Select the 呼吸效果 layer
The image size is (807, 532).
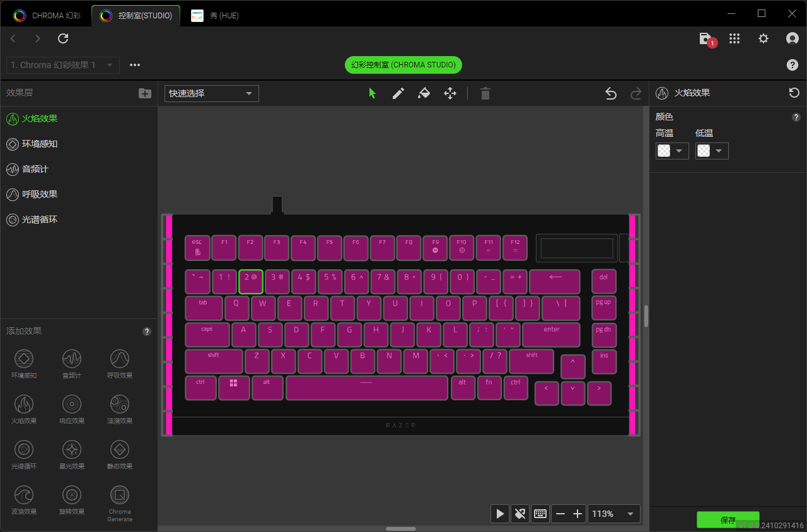(x=79, y=194)
